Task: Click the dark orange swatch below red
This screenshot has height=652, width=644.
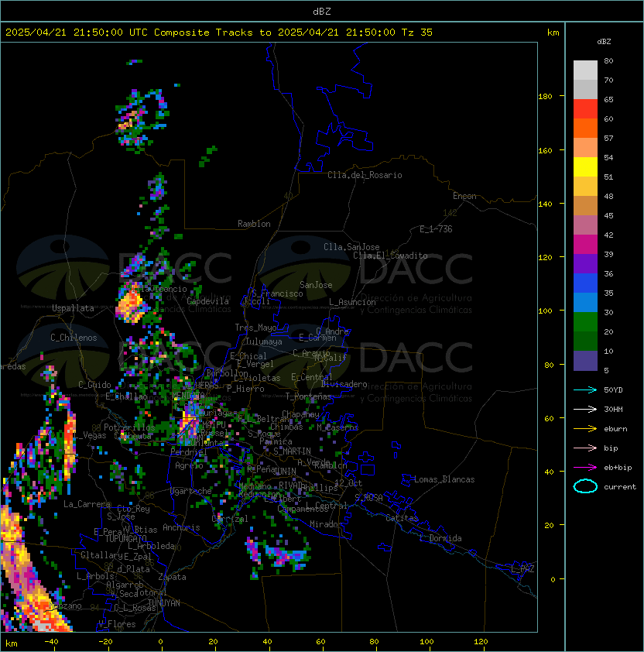Action: click(x=585, y=128)
